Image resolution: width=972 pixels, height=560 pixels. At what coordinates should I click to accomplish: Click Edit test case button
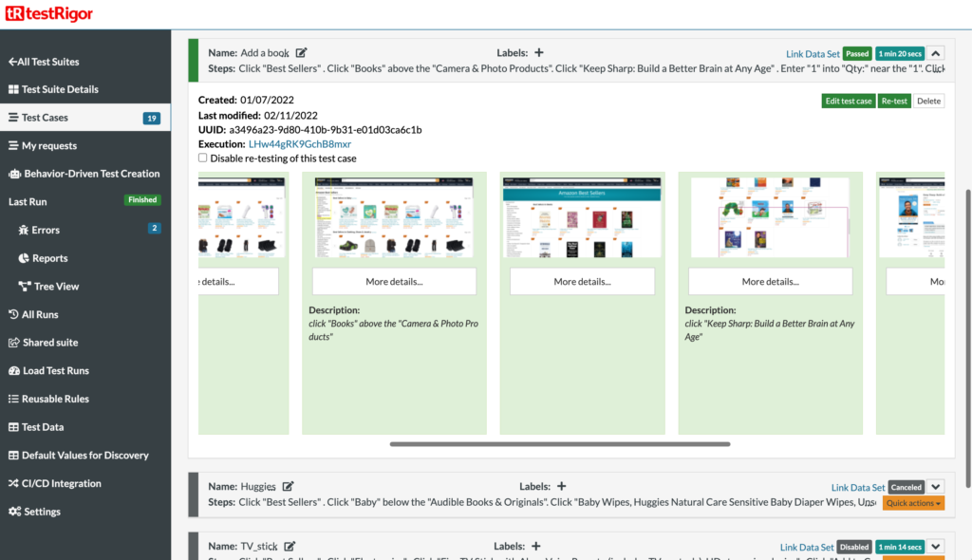(x=848, y=102)
